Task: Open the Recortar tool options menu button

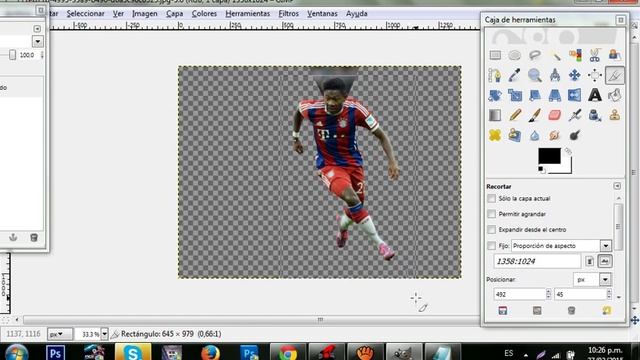Action: pyautogui.click(x=617, y=186)
